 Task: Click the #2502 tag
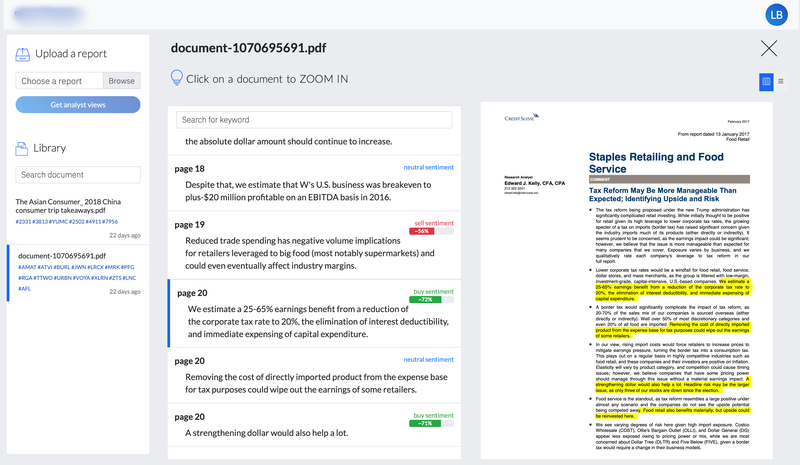(x=77, y=222)
